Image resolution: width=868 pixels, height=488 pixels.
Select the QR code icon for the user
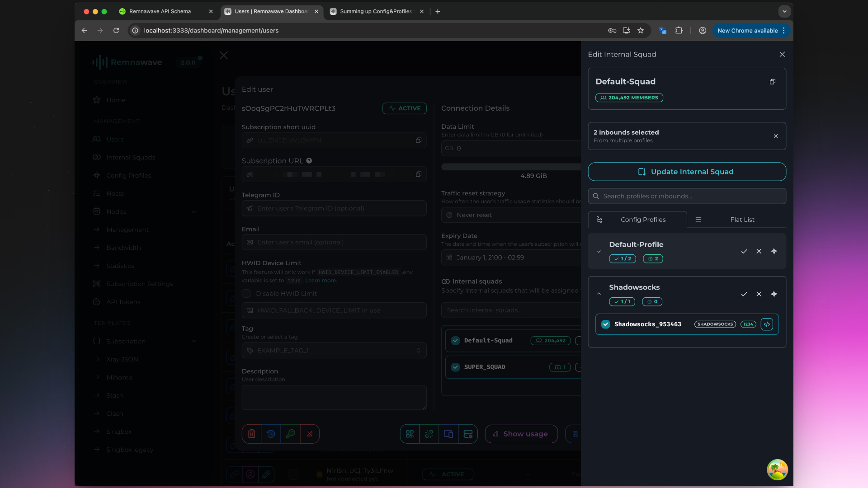[x=410, y=434]
